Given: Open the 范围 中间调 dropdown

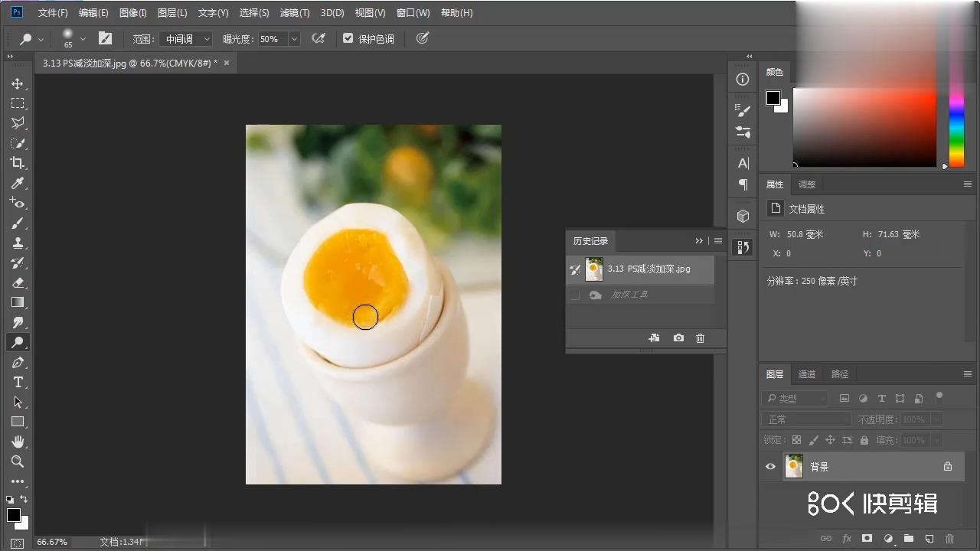Looking at the screenshot, I should (185, 39).
